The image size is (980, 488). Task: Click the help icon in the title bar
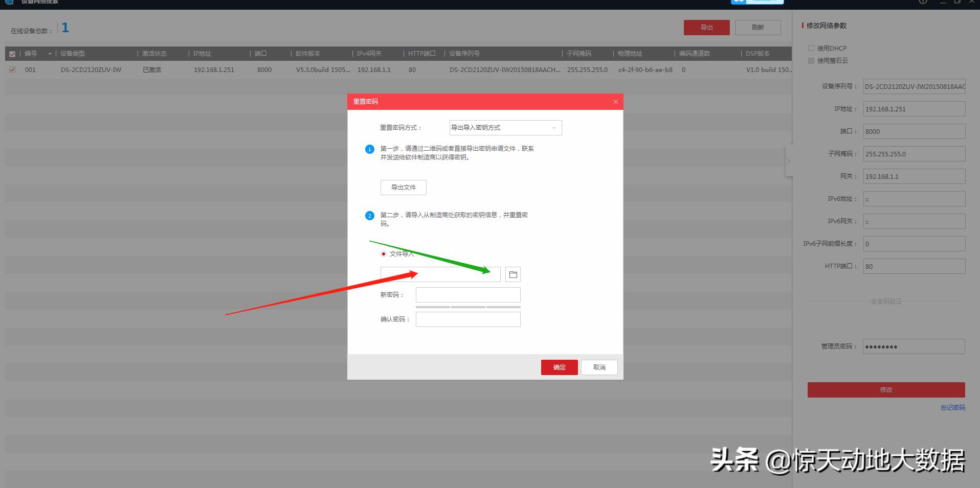[922, 2]
